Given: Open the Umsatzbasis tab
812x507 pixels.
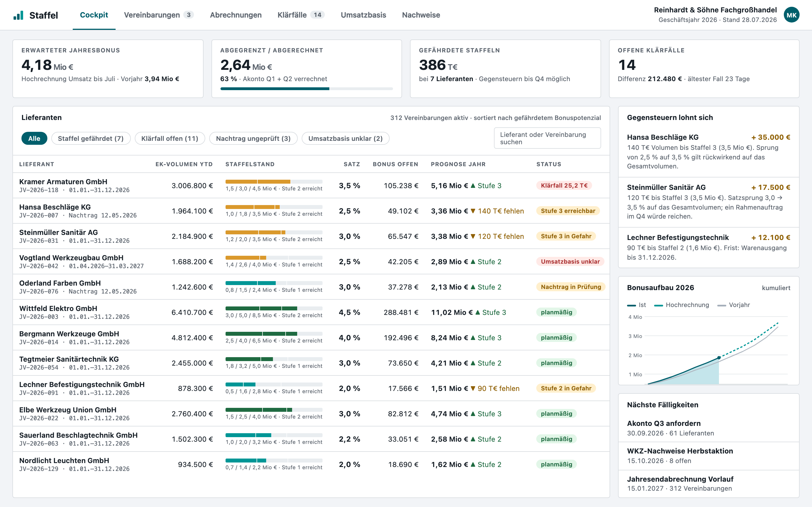Looking at the screenshot, I should [x=363, y=15].
